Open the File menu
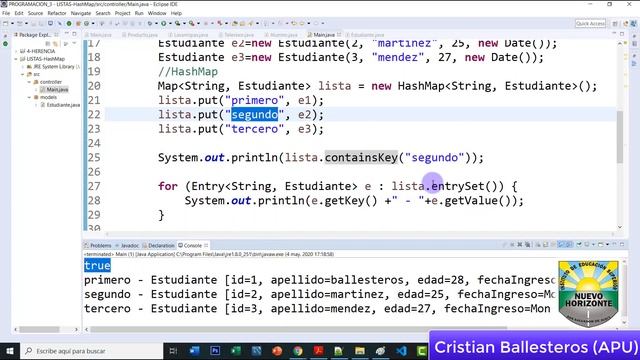The height and width of the screenshot is (360, 640). click(6, 13)
